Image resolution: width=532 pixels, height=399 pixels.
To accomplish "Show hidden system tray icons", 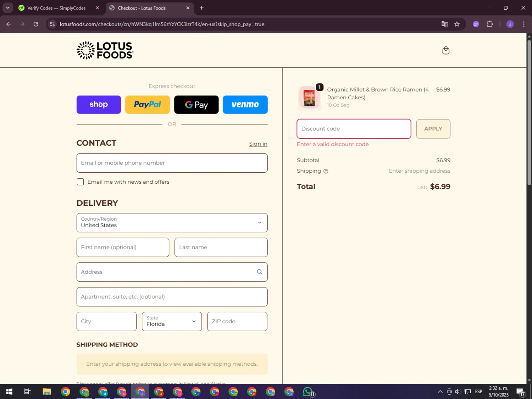I will click(x=440, y=392).
